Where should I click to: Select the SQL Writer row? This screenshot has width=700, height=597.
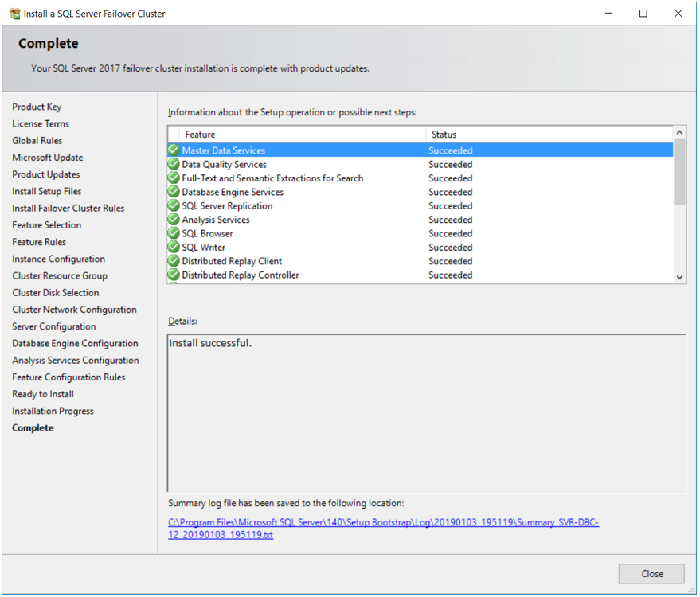tap(420, 248)
